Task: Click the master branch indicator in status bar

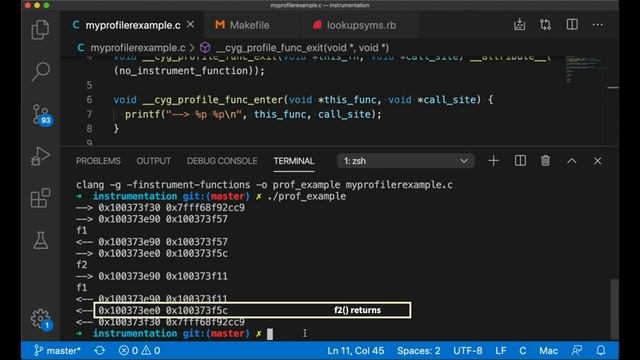Action: pos(57,351)
